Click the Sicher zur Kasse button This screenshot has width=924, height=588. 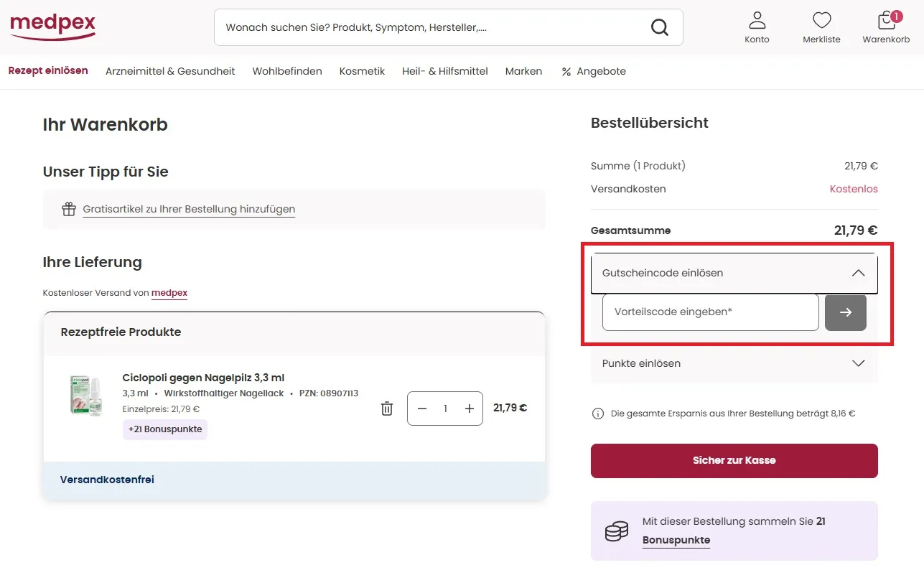[x=734, y=460]
